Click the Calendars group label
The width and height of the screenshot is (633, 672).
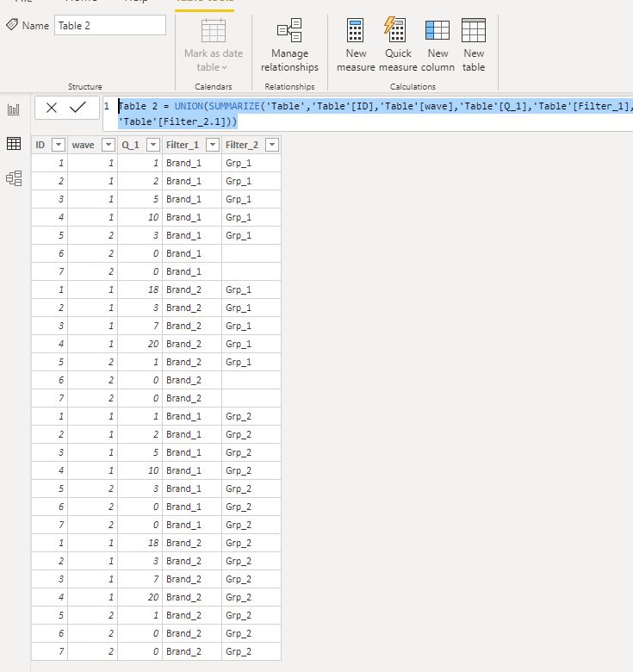214,86
